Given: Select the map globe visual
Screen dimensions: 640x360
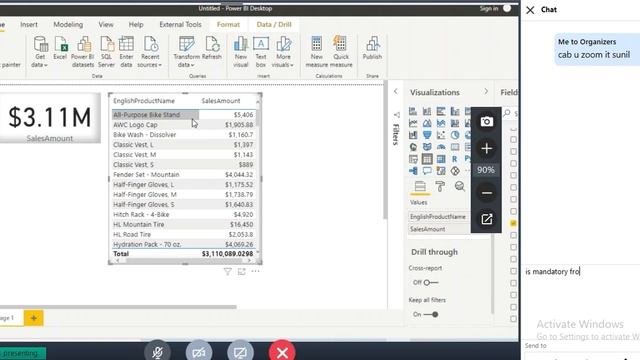Looking at the screenshot, I should 413,147.
